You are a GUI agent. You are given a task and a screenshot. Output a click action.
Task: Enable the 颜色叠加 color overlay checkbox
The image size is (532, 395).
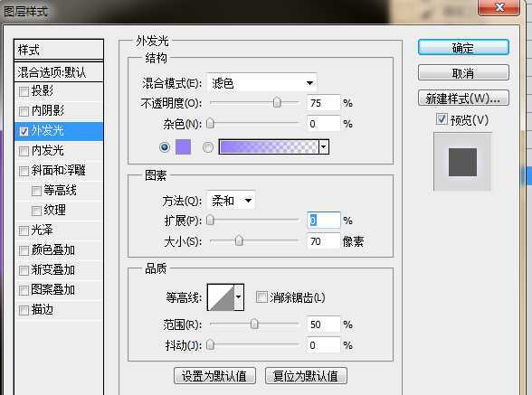(x=24, y=250)
